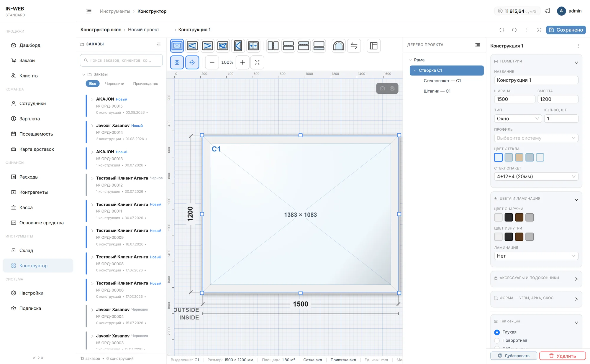Image resolution: width=590 pixels, height=364 pixels.
Task: Collapse the Створка C1 tree node
Action: pos(415,70)
